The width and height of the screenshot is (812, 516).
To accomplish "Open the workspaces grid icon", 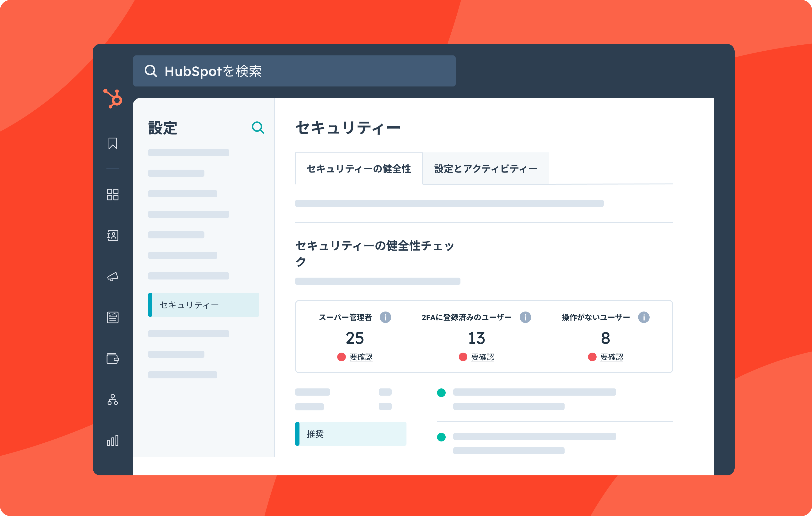I will [x=113, y=195].
